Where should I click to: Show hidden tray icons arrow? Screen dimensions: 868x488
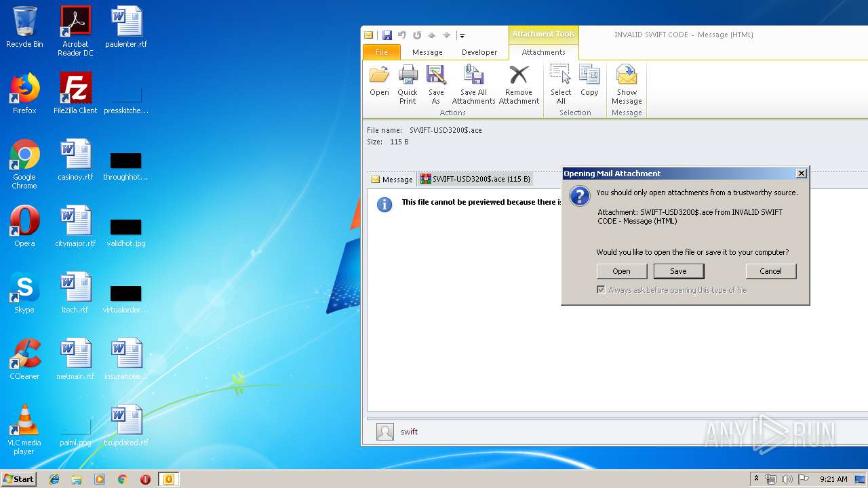pyautogui.click(x=756, y=479)
